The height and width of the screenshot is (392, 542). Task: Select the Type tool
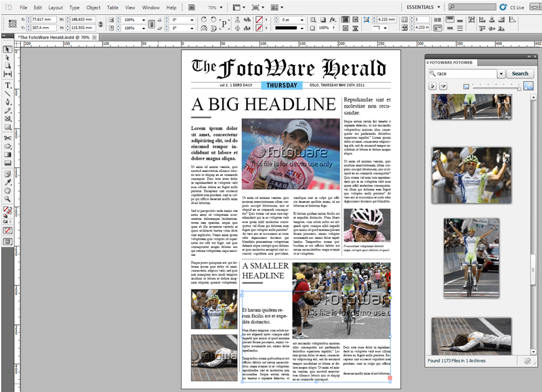click(7, 85)
